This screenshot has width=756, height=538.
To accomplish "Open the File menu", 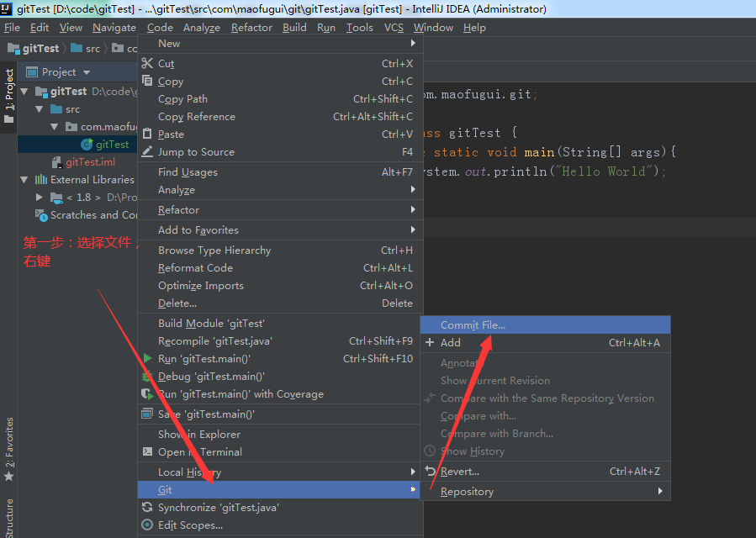I will tap(12, 28).
